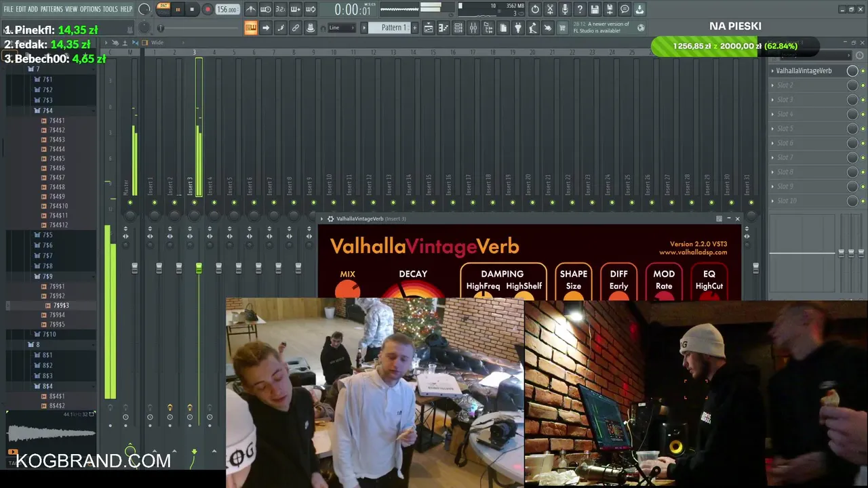868x488 pixels.
Task: Open options arrow of Slot 2
Action: (x=772, y=85)
